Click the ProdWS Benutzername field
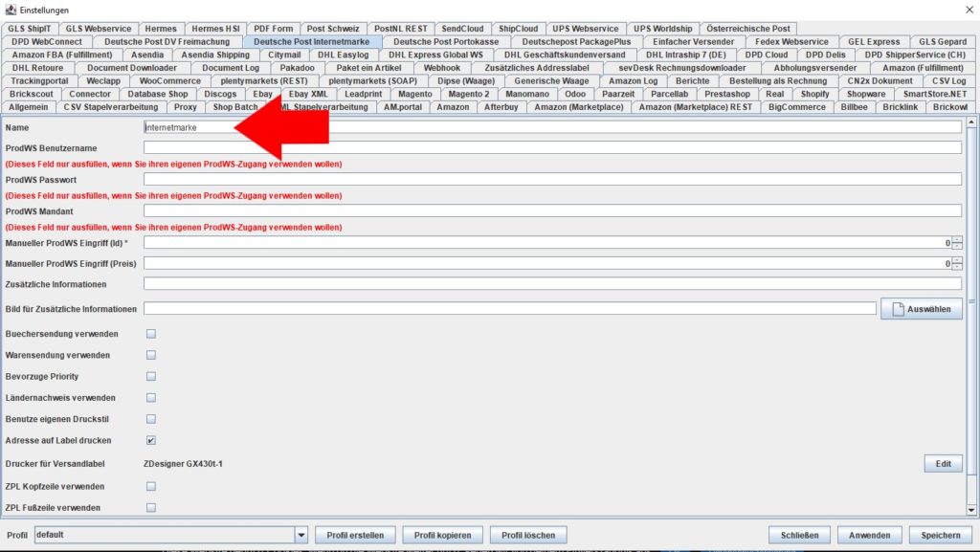980x552 pixels. [552, 148]
